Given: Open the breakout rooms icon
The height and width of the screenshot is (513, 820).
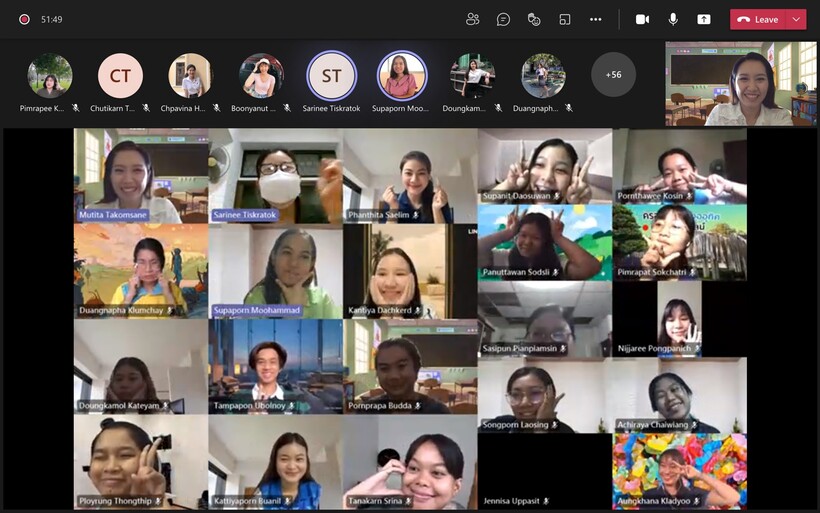Looking at the screenshot, I should [565, 19].
